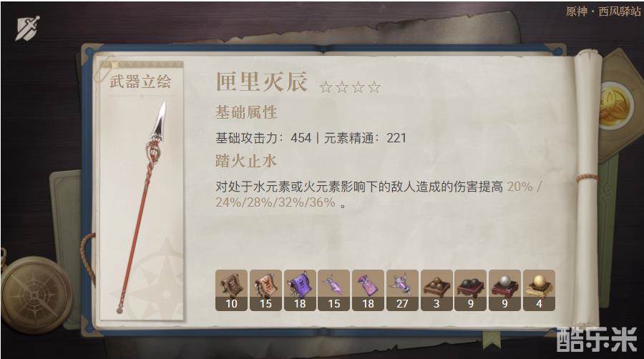Click the dark ore material showing 9
This screenshot has height=359, width=644.
[471, 290]
